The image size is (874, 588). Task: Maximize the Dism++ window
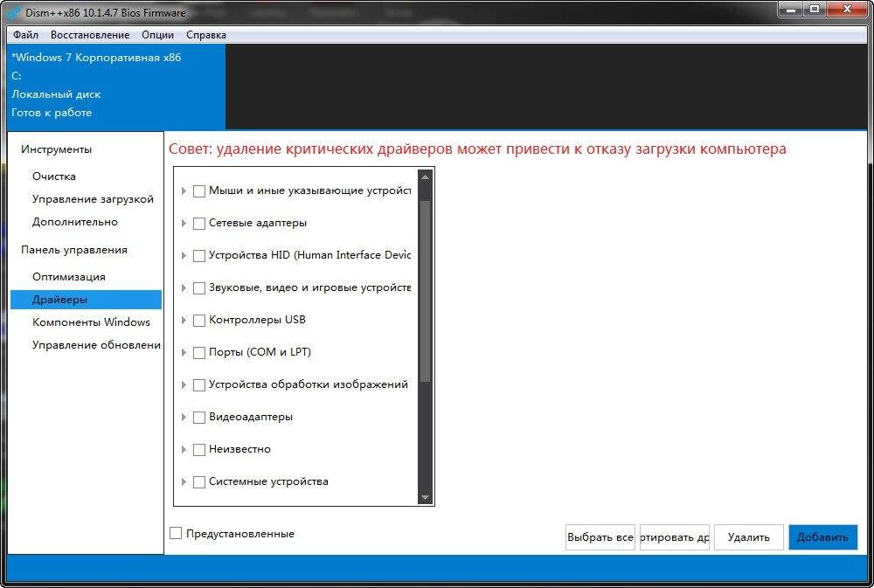click(815, 10)
